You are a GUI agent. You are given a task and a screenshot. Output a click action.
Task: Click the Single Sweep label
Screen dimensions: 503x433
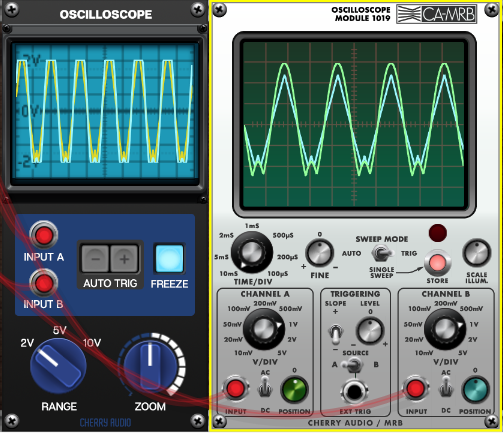coord(382,272)
